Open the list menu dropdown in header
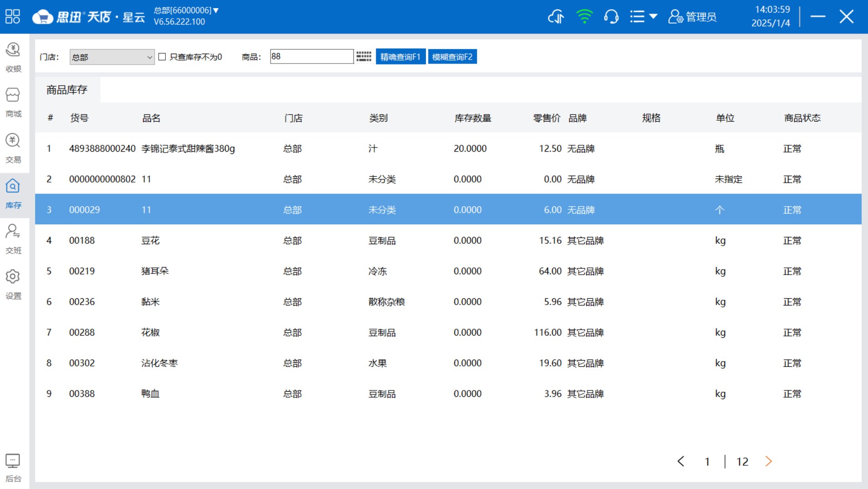Image resolution: width=868 pixels, height=489 pixels. pyautogui.click(x=644, y=17)
